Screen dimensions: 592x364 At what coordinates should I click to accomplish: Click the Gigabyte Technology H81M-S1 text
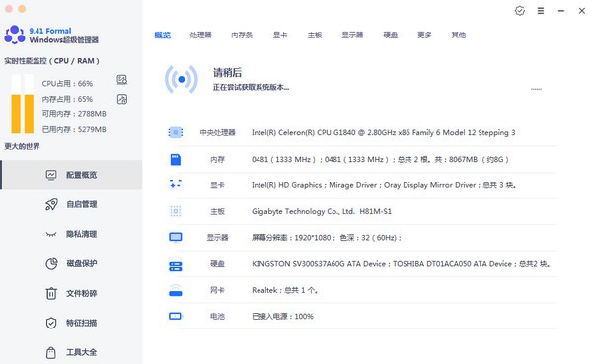click(x=322, y=211)
